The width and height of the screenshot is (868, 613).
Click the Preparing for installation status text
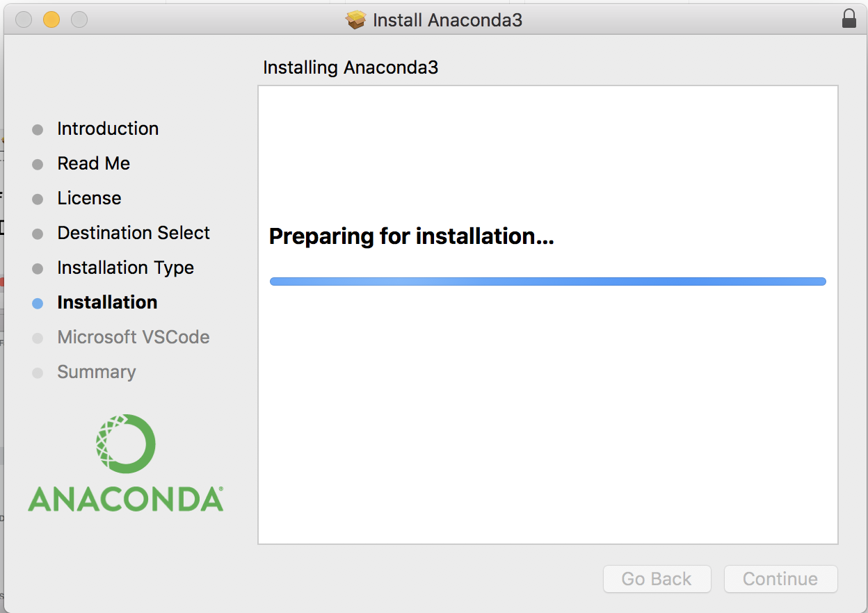[x=411, y=236]
